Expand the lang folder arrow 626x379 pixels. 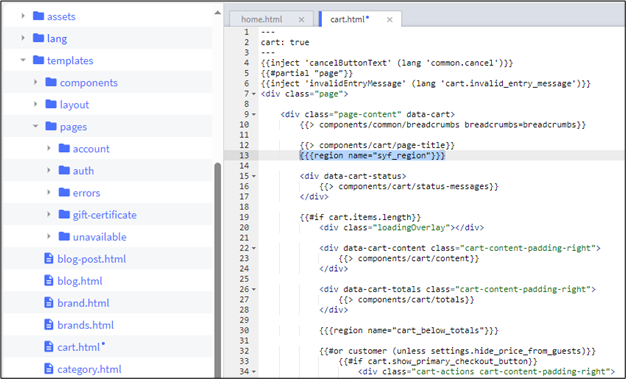point(23,38)
